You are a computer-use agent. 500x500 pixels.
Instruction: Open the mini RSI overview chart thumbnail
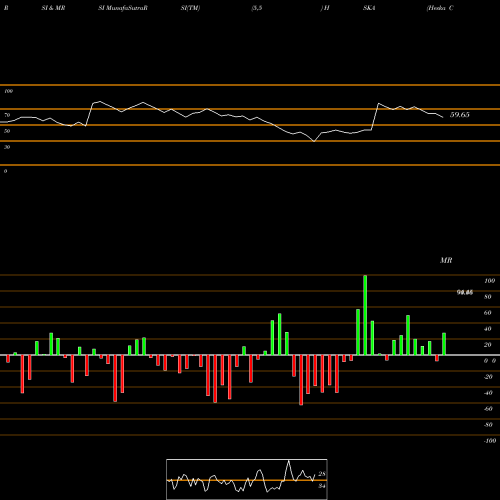247,479
